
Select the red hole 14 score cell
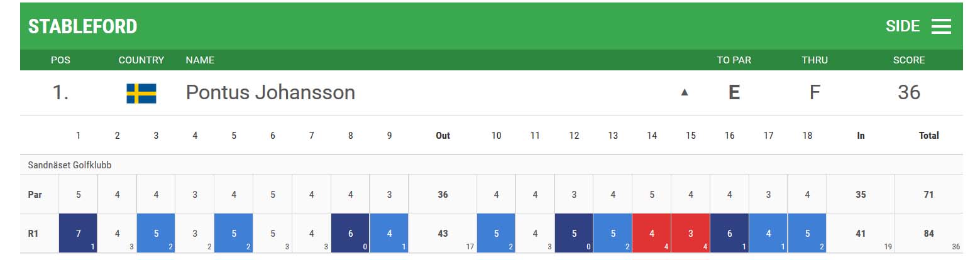651,233
